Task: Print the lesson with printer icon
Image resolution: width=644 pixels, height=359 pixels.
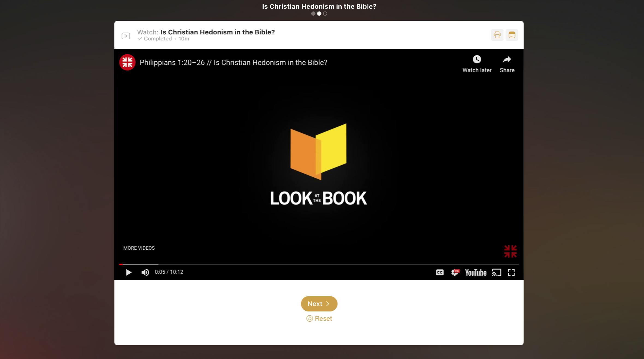Action: pyautogui.click(x=497, y=35)
